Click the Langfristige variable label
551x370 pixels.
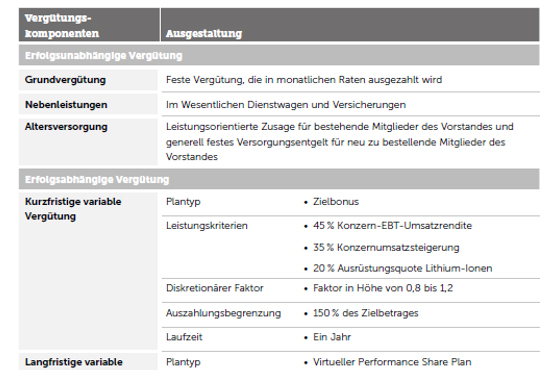[74, 362]
